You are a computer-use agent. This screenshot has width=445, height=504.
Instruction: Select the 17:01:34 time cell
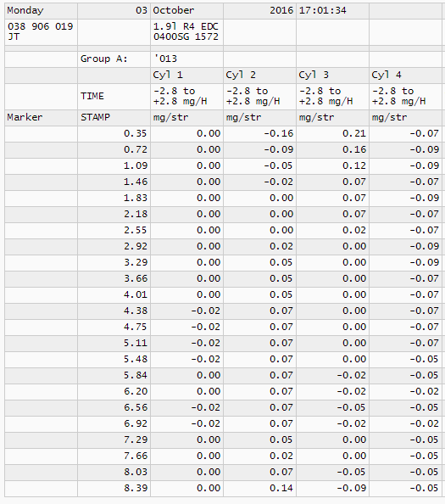point(332,11)
